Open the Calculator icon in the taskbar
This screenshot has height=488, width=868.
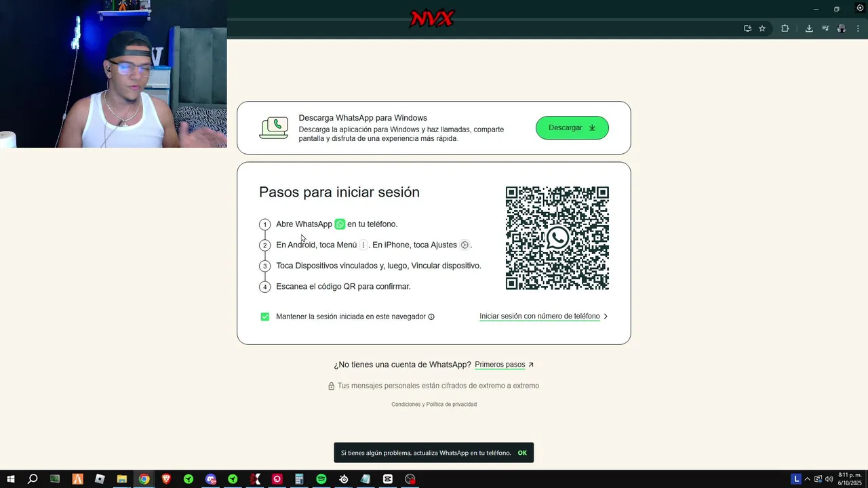pos(299,479)
